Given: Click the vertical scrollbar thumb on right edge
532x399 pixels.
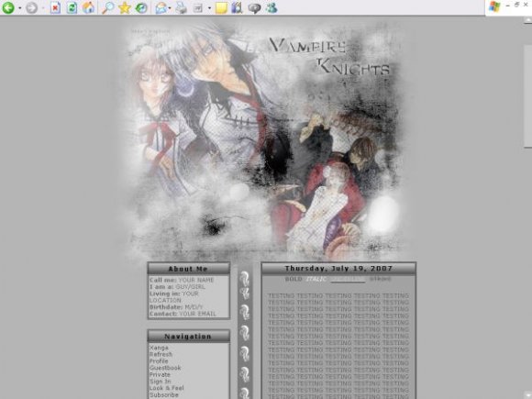Looking at the screenshot, I should point(527,96).
